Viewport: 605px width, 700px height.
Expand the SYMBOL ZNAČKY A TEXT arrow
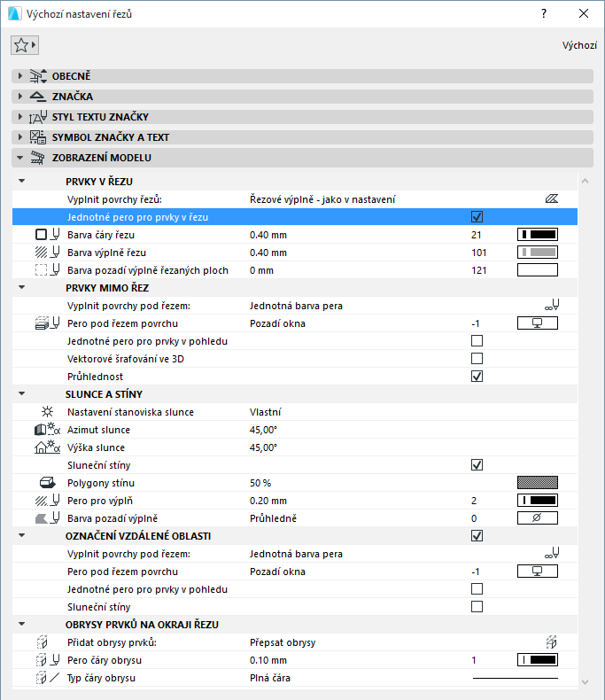20,137
